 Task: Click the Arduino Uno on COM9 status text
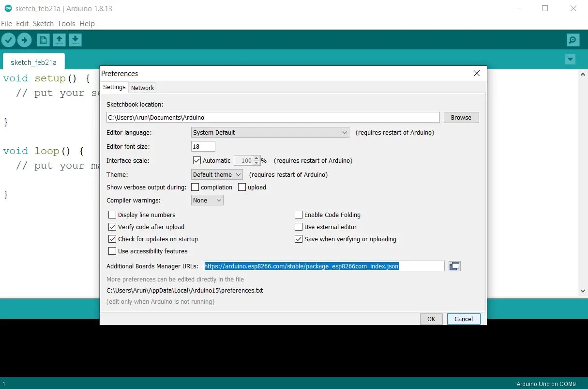pos(546,384)
